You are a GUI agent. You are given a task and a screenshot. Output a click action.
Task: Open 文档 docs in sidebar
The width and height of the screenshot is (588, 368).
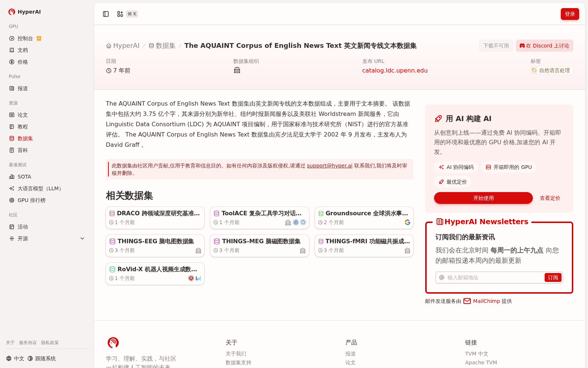click(23, 50)
